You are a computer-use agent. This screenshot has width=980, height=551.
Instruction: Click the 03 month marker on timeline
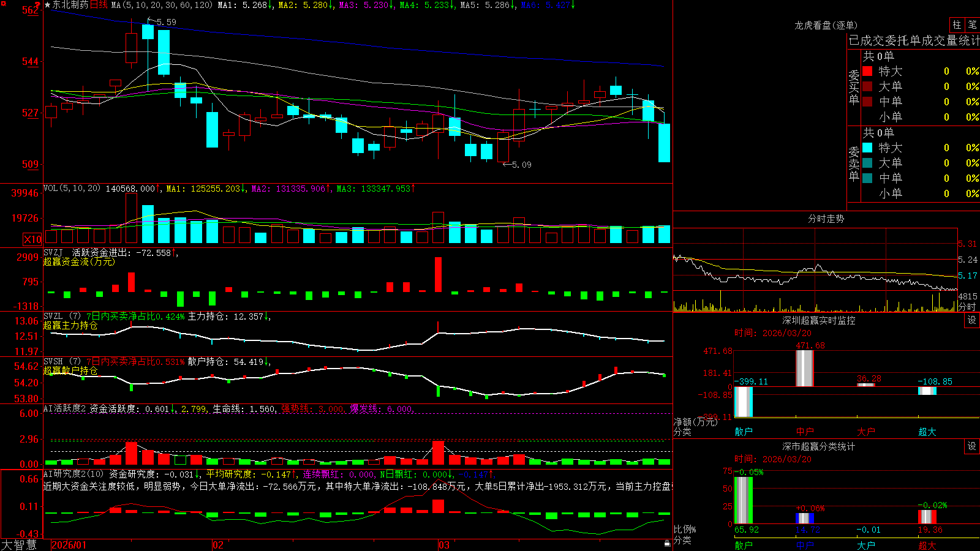tap(444, 545)
